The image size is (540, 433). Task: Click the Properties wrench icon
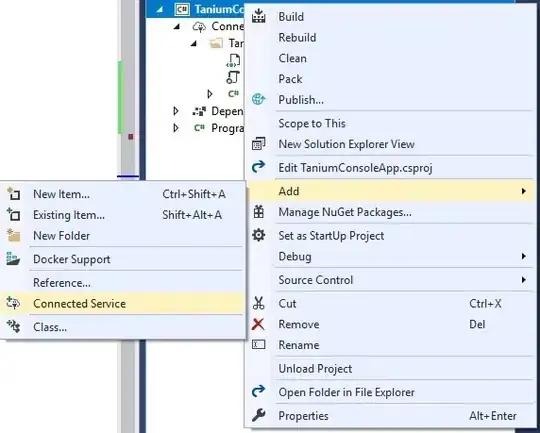(x=258, y=415)
